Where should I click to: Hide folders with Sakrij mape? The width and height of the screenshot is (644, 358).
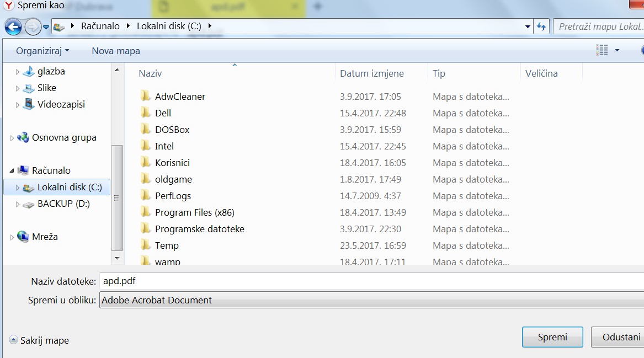tap(39, 340)
